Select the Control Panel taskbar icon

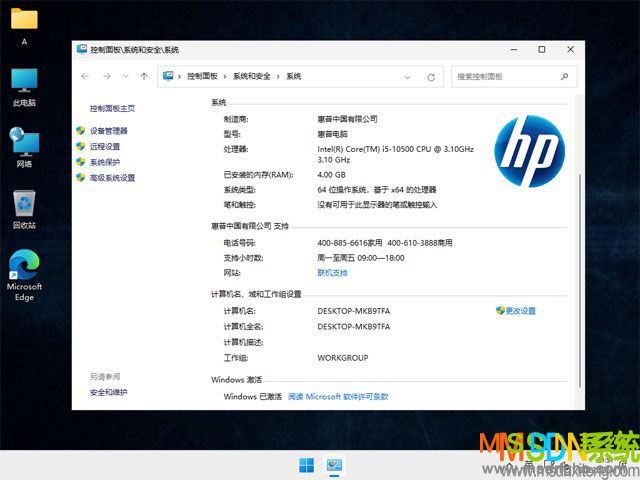pos(334,465)
